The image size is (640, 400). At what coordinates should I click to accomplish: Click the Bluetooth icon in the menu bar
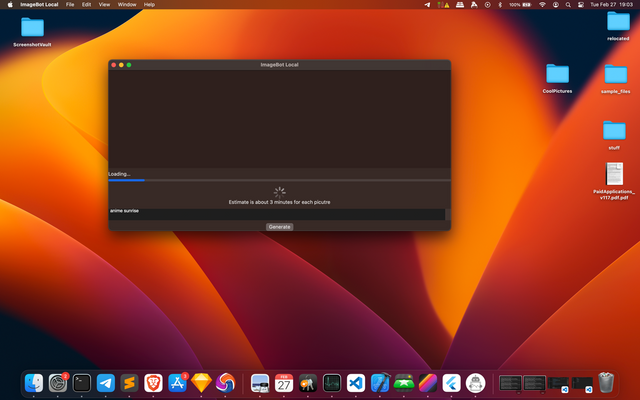pyautogui.click(x=500, y=4)
